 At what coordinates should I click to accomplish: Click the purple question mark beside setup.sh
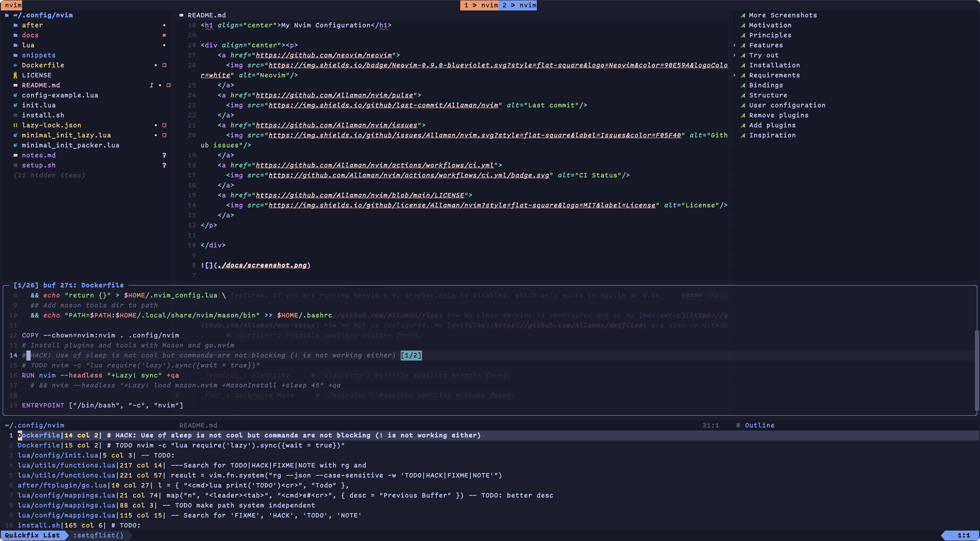pyautogui.click(x=164, y=165)
